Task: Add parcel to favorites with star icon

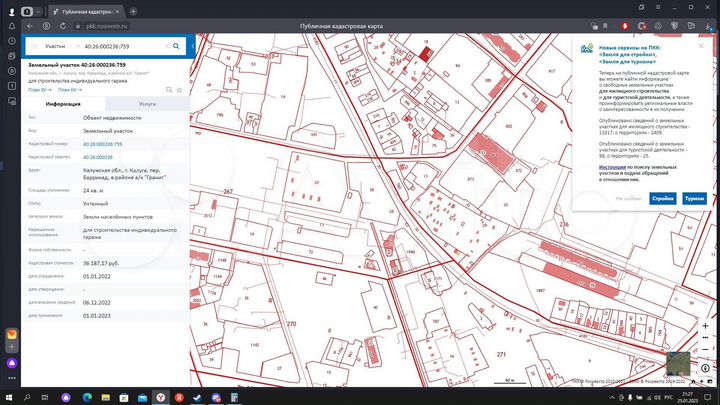Action: [180, 90]
